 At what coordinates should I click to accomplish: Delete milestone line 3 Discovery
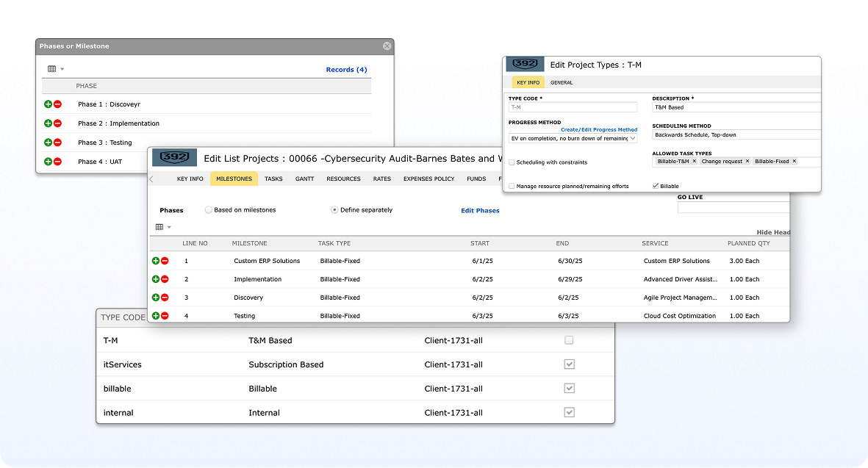pyautogui.click(x=165, y=298)
